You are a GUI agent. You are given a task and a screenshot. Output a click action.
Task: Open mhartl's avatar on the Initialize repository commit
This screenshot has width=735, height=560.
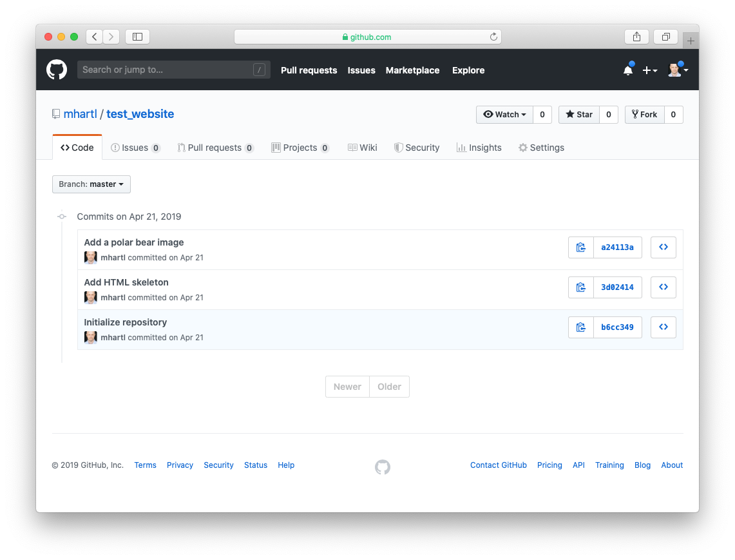tap(91, 337)
